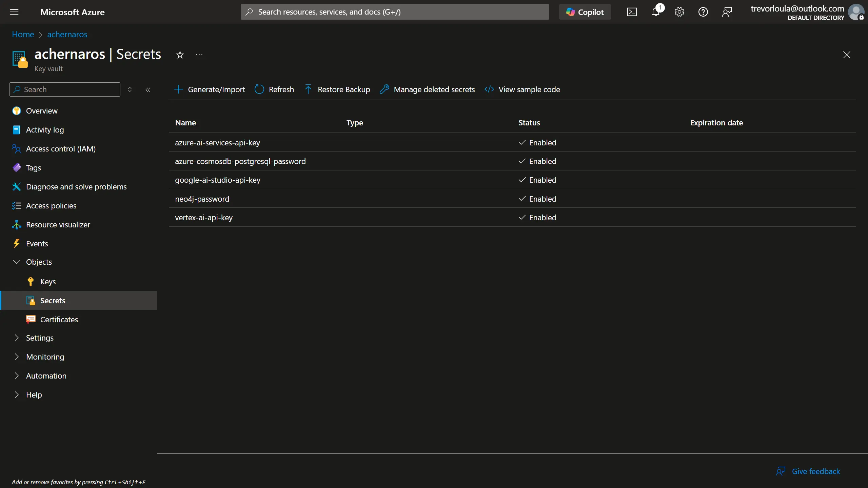Screen dimensions: 868x488
Task: Click the Refresh toolbar button
Action: coord(274,89)
